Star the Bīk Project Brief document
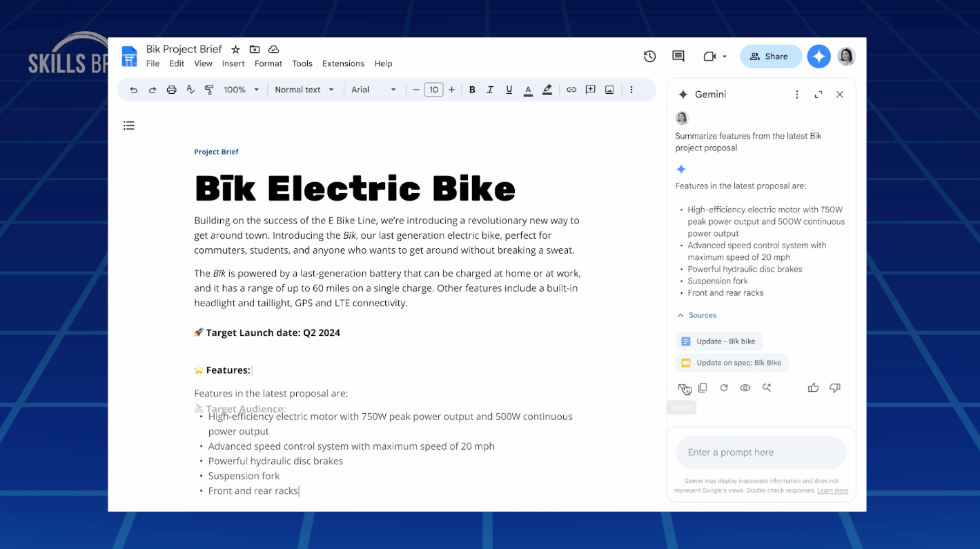 tap(235, 50)
